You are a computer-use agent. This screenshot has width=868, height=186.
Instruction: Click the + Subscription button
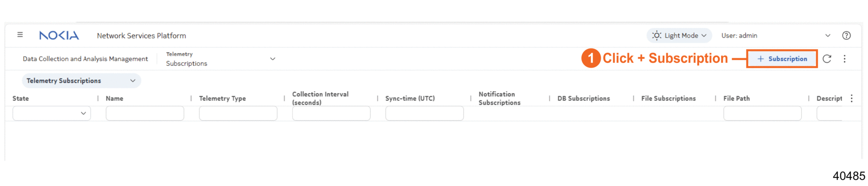782,59
